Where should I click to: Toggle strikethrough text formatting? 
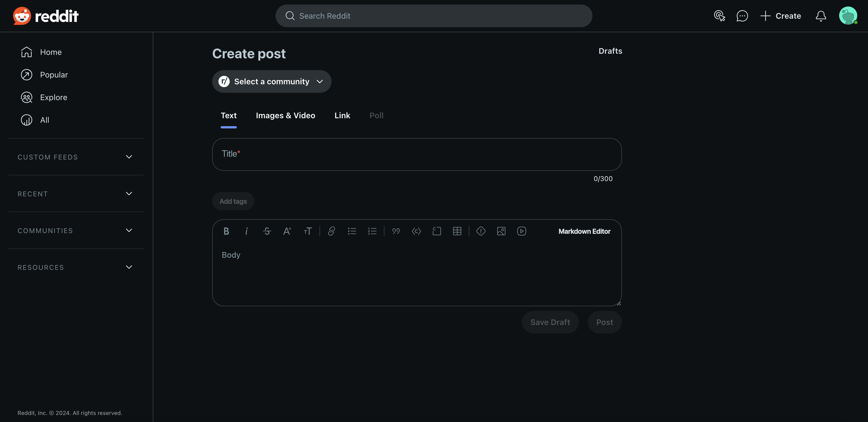pos(267,231)
